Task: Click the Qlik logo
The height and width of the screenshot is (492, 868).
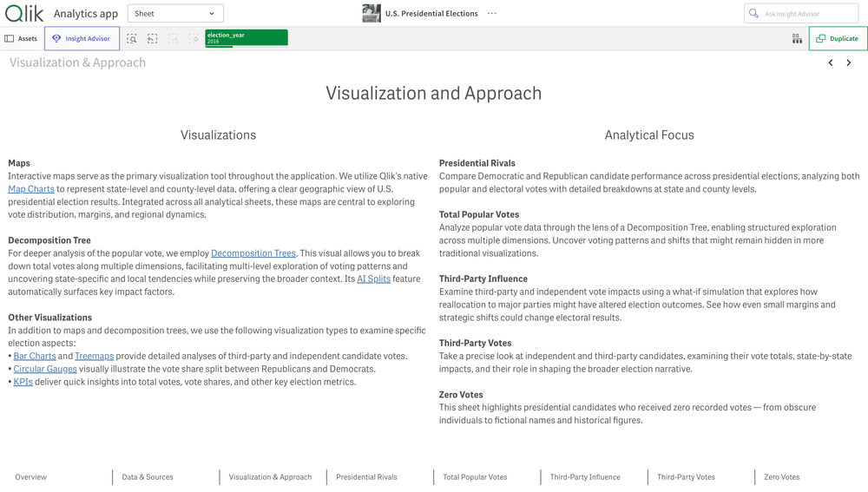Action: pos(23,13)
